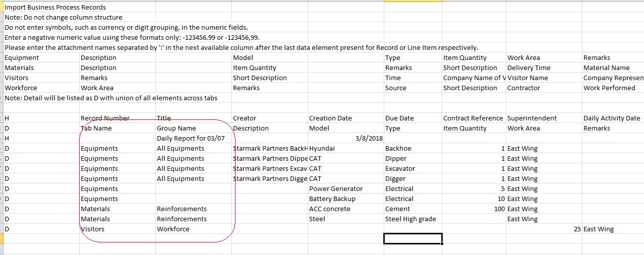Select the quantity cell showing 10
This screenshot has height=255, width=644.
tap(474, 199)
